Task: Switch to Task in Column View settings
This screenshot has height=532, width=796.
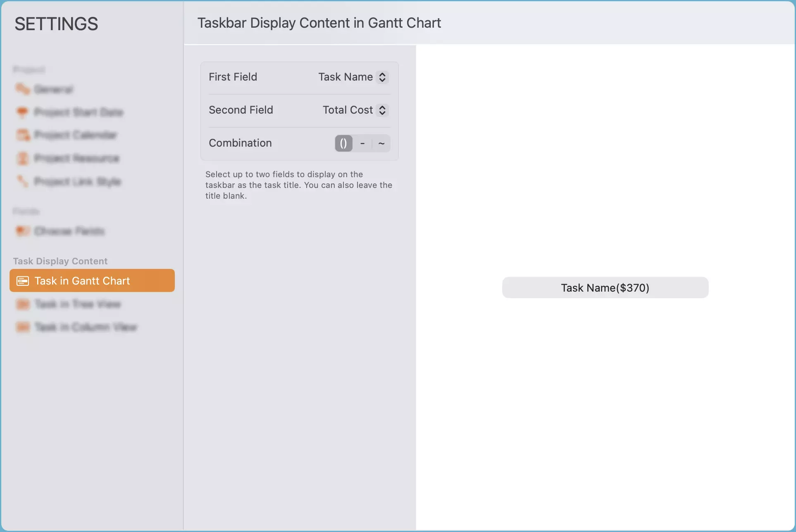Action: pos(86,327)
